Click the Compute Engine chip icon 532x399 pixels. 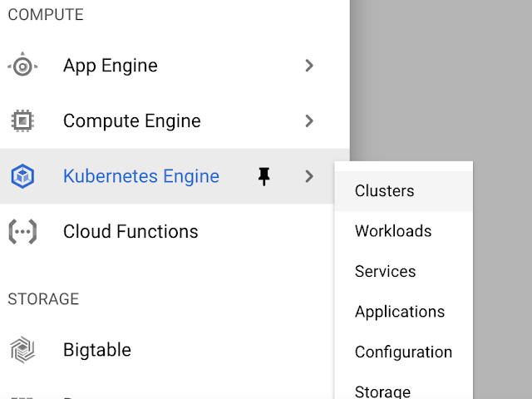22,121
